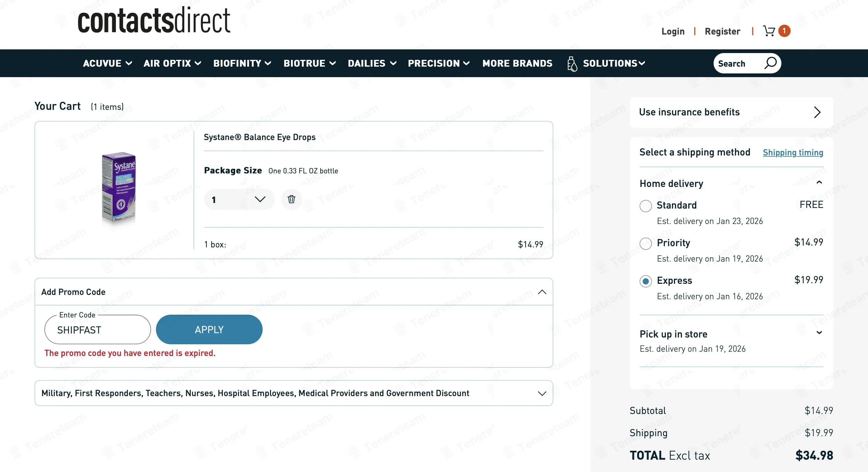Click the contactsdirect logo
Viewport: 868px width, 472px height.
pyautogui.click(x=154, y=21)
